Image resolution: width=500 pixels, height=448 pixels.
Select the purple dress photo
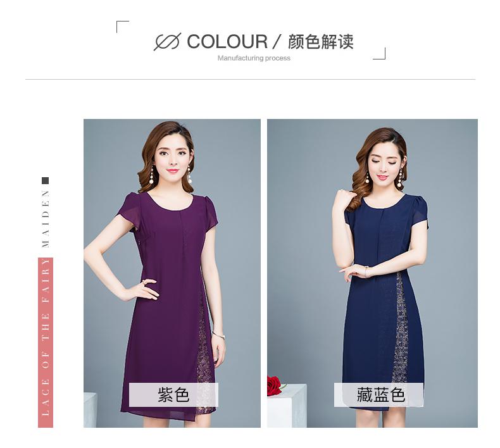172,273
